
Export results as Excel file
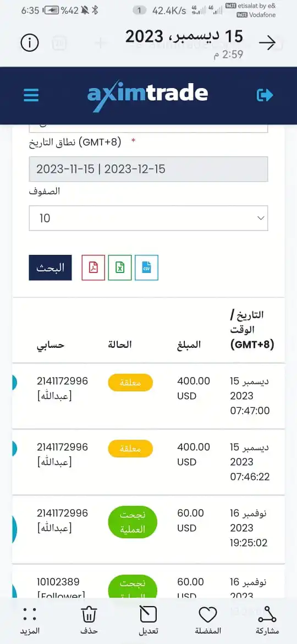pos(120,268)
